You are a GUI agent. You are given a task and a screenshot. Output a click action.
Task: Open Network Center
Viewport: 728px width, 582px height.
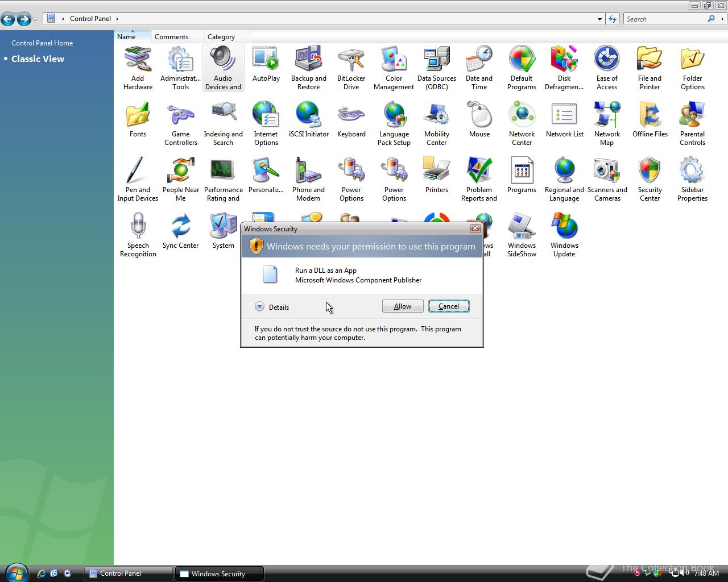522,124
